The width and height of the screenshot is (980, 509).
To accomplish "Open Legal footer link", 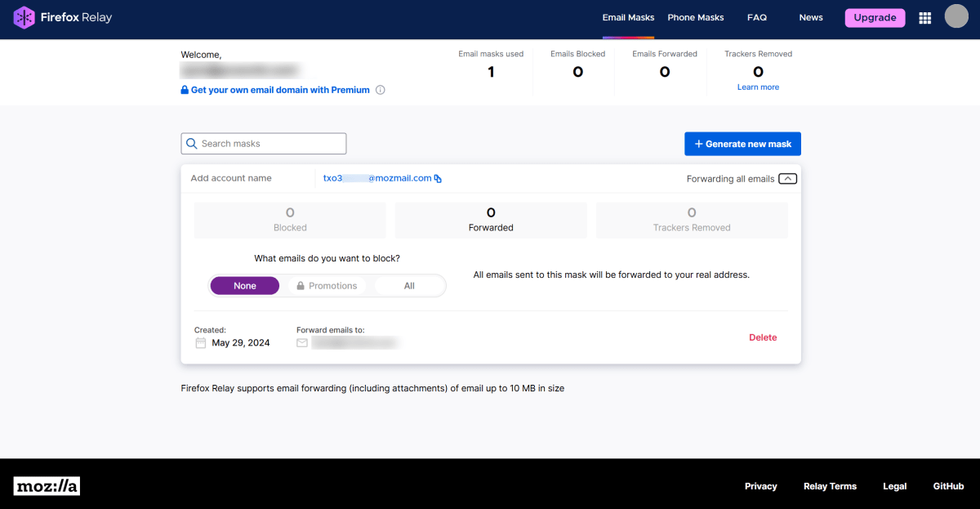I will pos(895,486).
